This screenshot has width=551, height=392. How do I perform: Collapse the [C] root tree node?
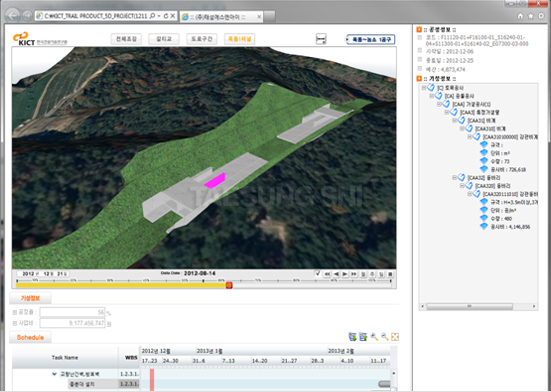pos(424,87)
